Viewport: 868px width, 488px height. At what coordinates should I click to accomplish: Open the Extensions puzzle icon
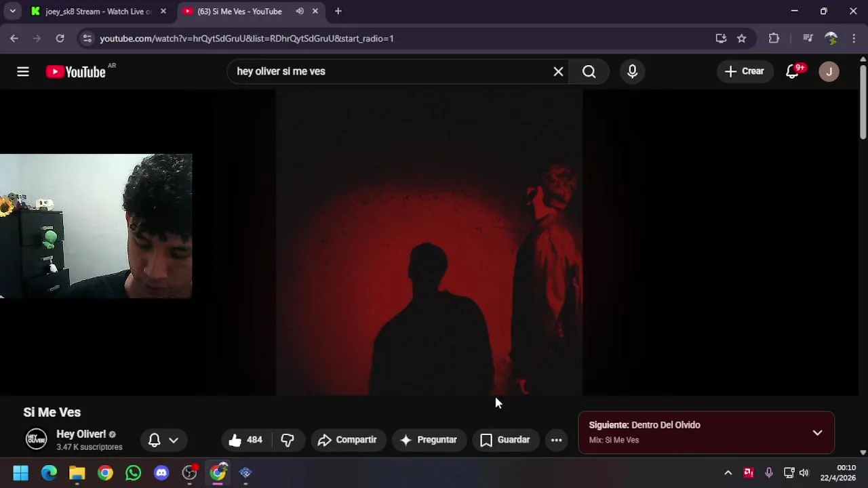[x=774, y=39]
